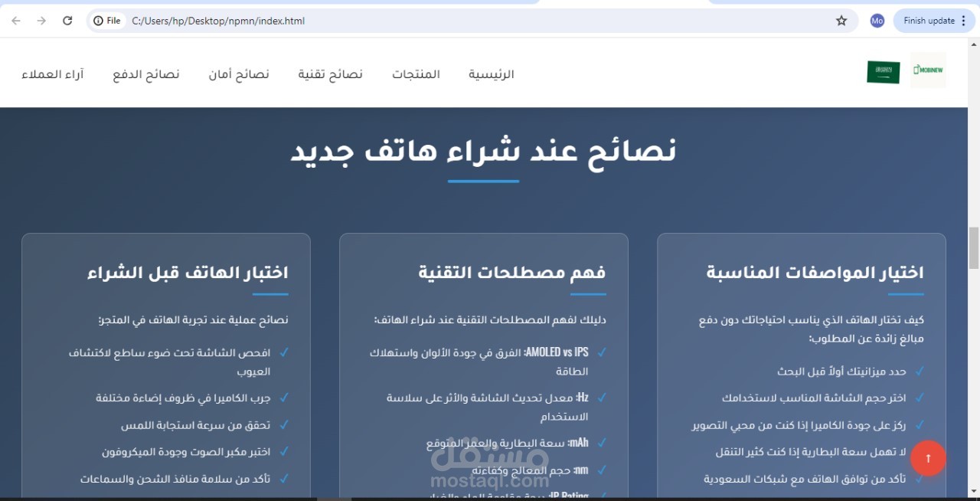Click the MOBINEW logo

tap(928, 70)
